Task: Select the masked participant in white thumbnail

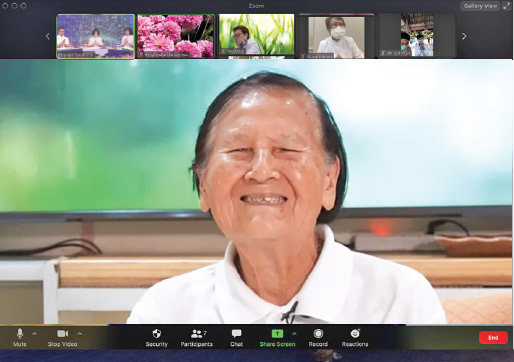Action: click(x=336, y=36)
